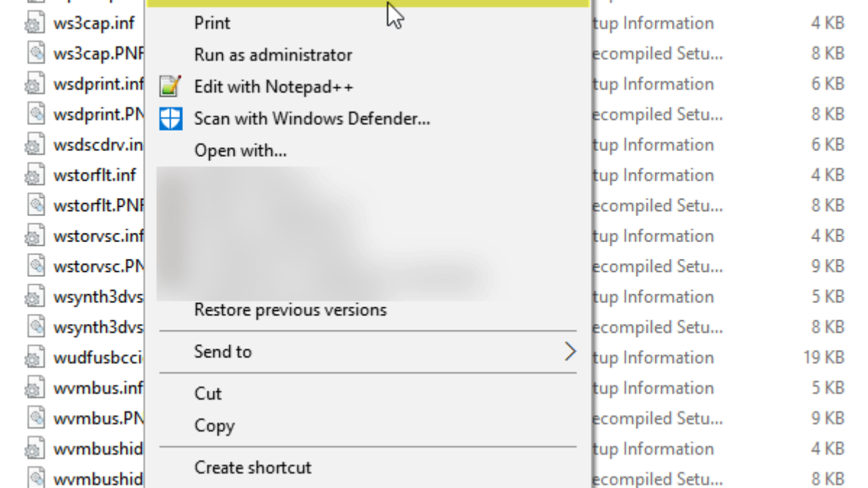Screen dimensions: 868x488
Task: Open the 'Open with...' menu entry
Action: (240, 151)
